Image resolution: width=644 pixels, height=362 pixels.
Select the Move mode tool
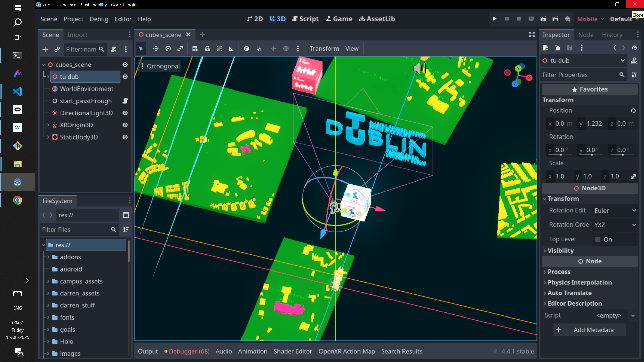click(156, 49)
